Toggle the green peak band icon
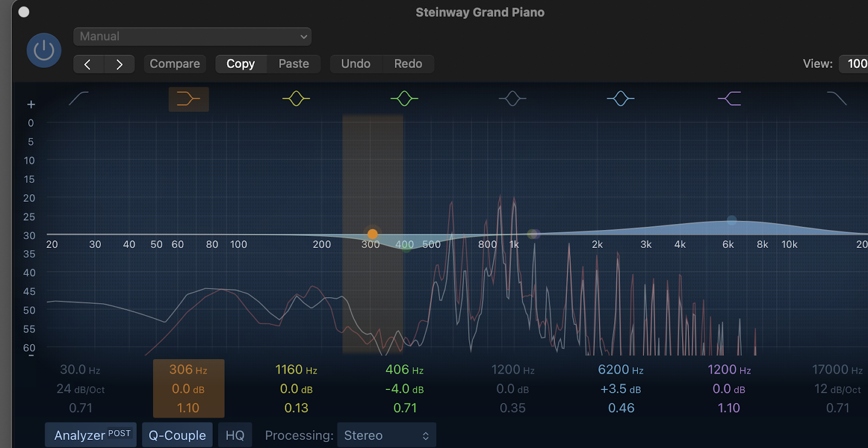868x448 pixels. [x=404, y=98]
